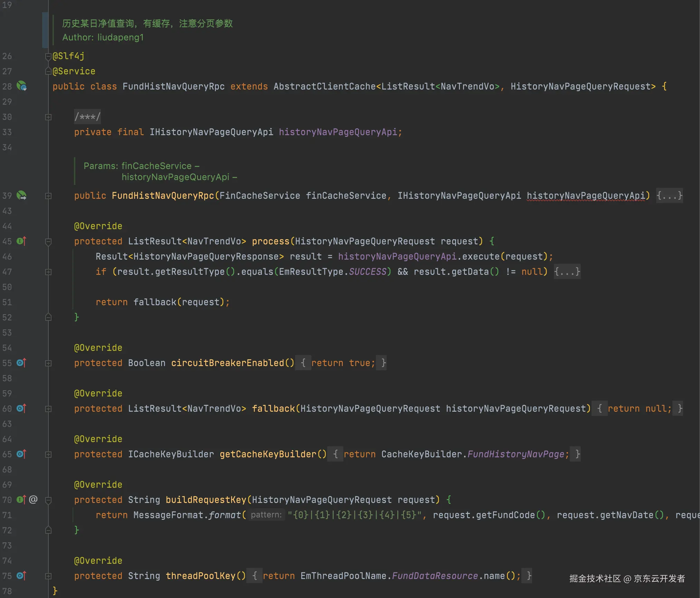Click override gutter icon beside circuitBreakerEnabled method

click(21, 363)
